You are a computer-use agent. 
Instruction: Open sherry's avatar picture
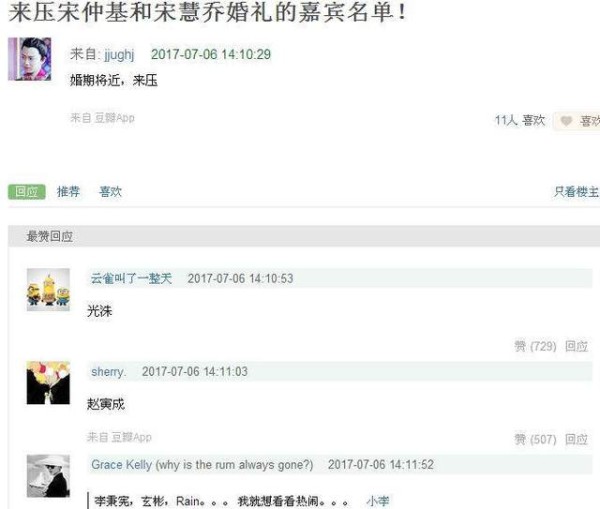click(48, 383)
